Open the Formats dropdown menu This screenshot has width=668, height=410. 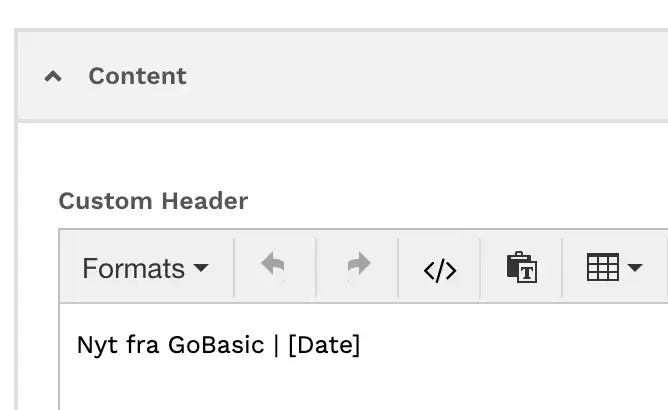click(x=145, y=268)
